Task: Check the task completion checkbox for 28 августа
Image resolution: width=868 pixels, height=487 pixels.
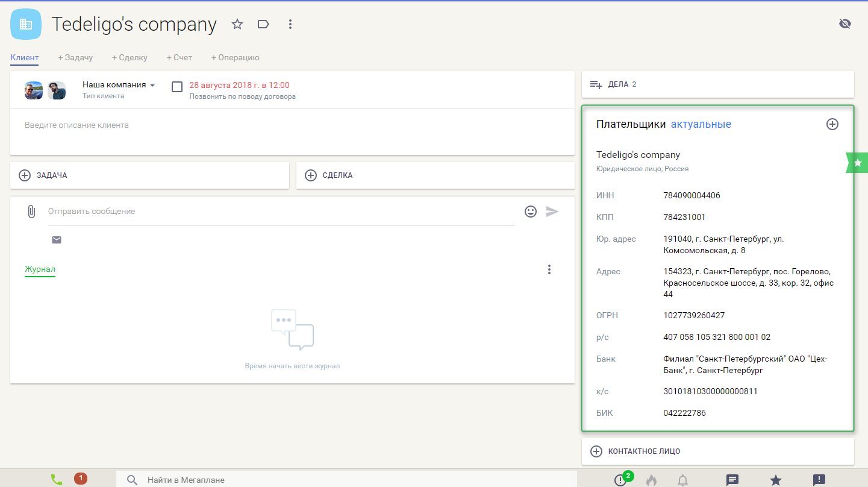Action: point(177,86)
